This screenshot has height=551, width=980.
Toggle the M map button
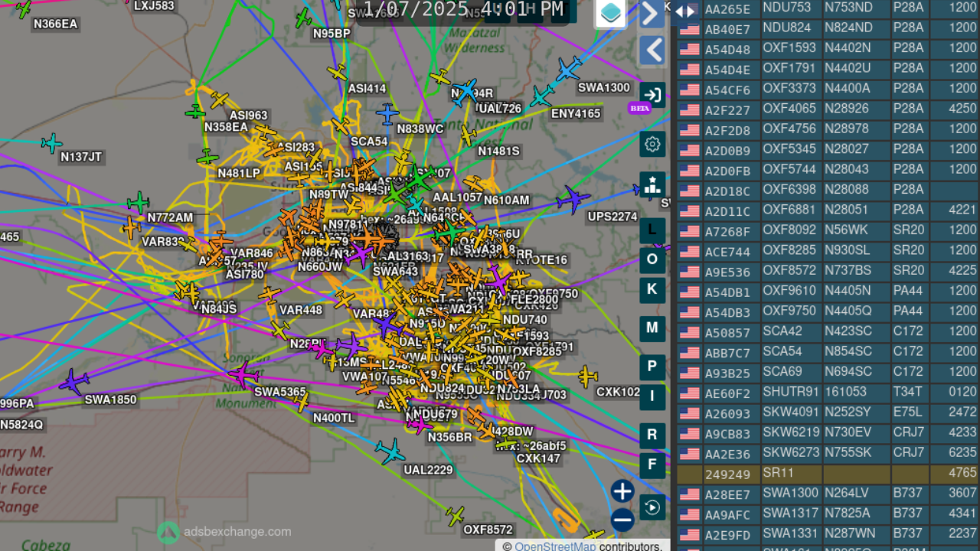(x=652, y=328)
